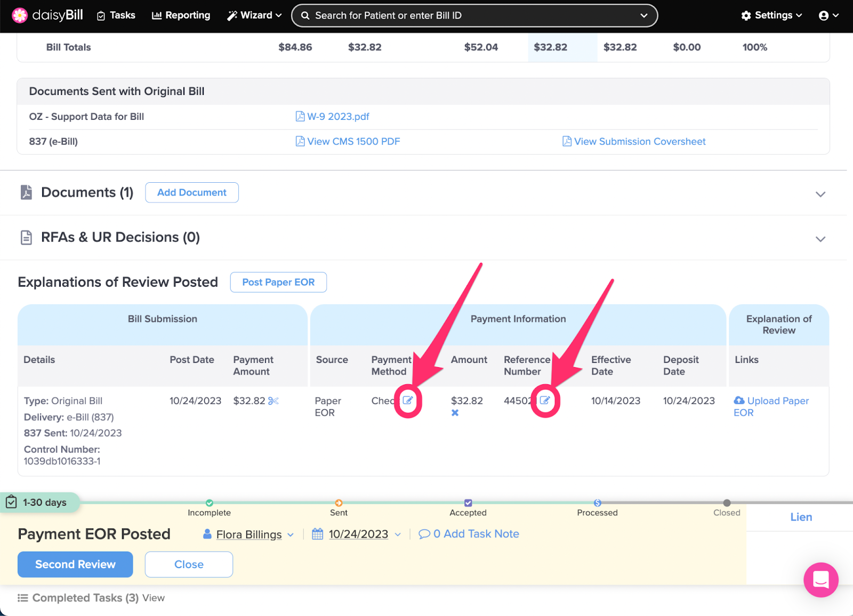The width and height of the screenshot is (853, 616).
Task: Expand the RFAs & UR Decisions section
Action: click(x=820, y=239)
